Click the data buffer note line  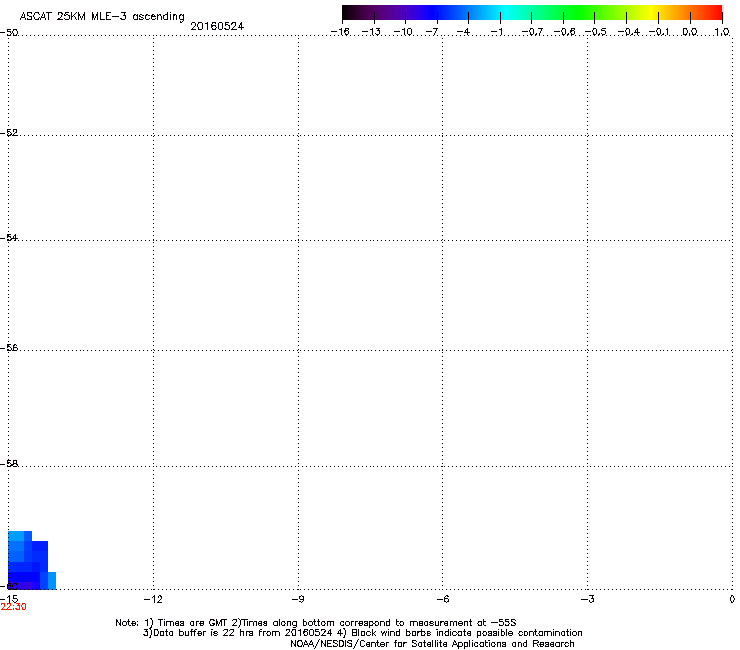click(x=362, y=633)
